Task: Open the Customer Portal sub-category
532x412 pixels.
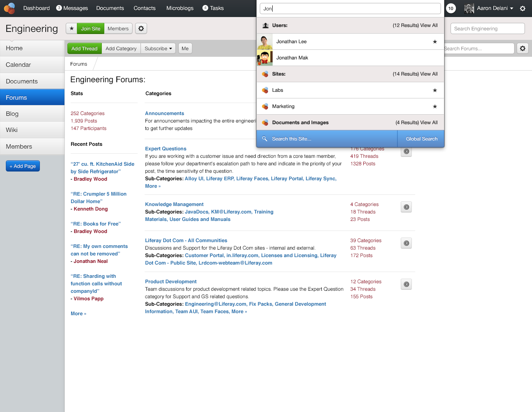Action: click(x=204, y=255)
